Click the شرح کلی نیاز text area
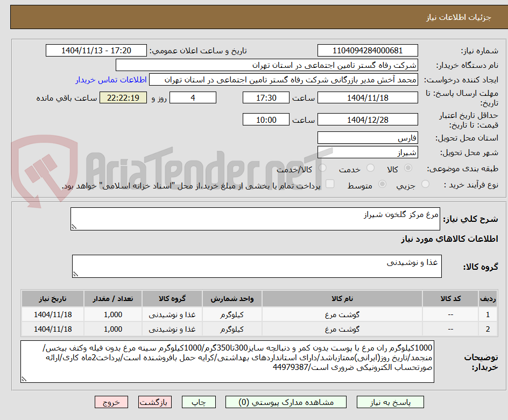The image size is (508, 420). coord(255,219)
